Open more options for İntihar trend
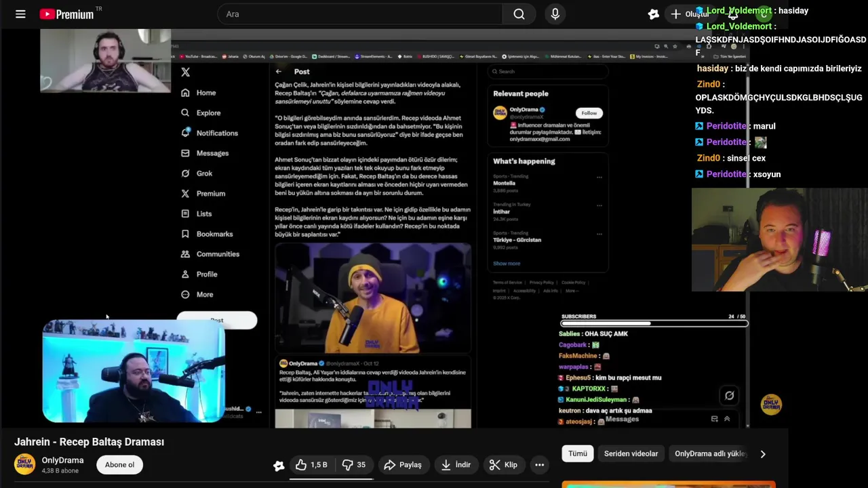Screen dimensions: 868x488 599,205
